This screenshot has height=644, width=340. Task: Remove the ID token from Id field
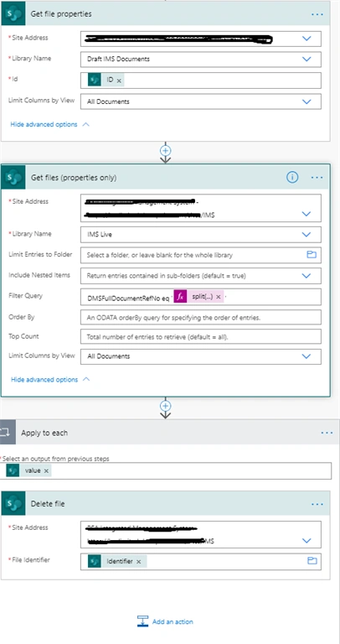(x=119, y=80)
